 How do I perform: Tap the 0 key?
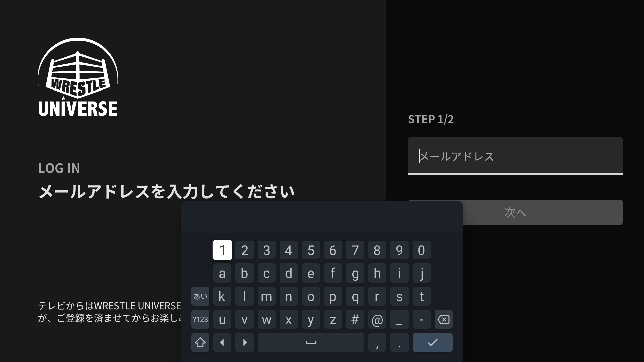[x=421, y=250]
